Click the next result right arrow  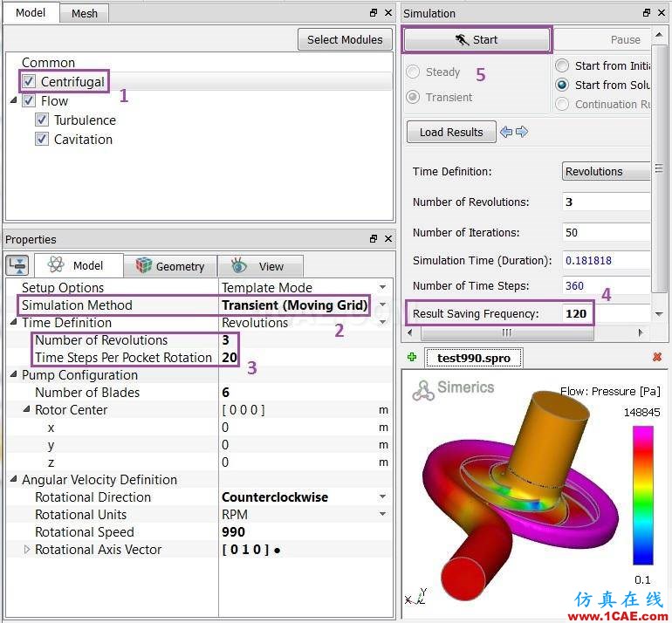pyautogui.click(x=522, y=132)
